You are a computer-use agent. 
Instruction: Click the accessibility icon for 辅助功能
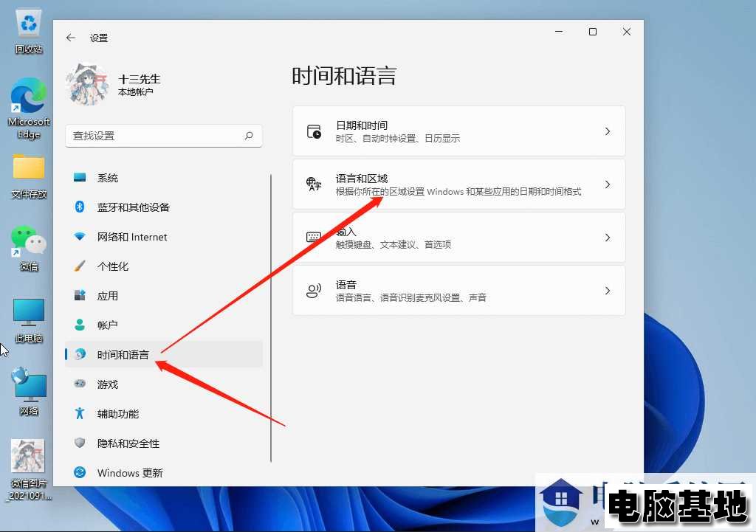pyautogui.click(x=80, y=413)
